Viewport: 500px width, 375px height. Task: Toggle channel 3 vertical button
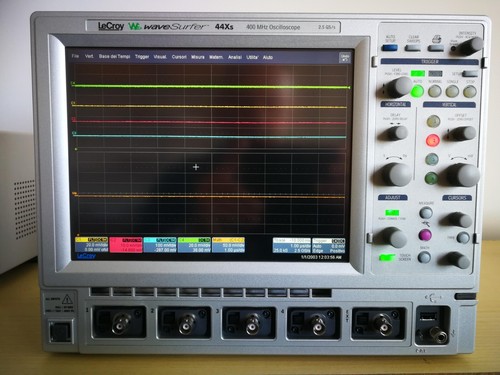coord(432,159)
